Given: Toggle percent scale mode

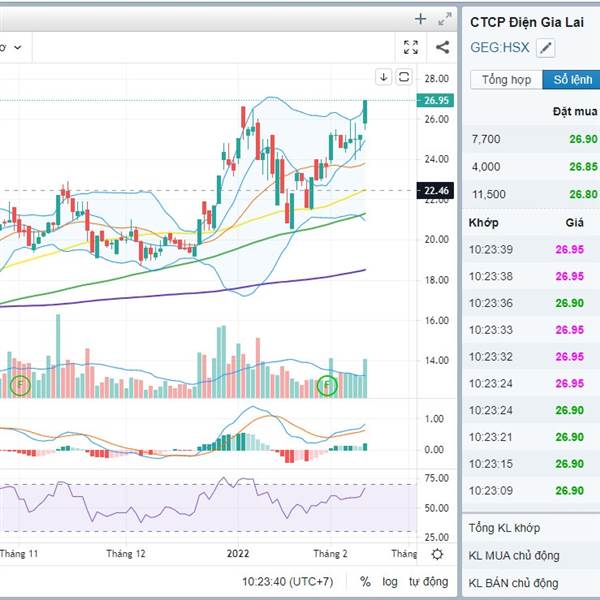Looking at the screenshot, I should [x=365, y=581].
